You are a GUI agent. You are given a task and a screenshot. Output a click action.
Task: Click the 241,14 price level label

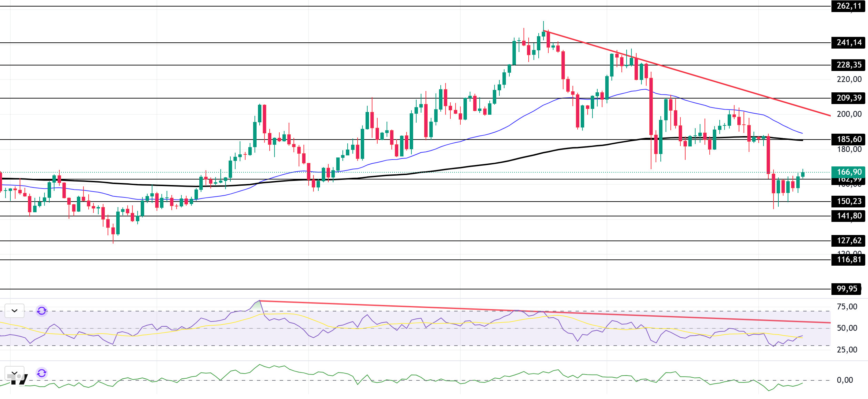[849, 43]
